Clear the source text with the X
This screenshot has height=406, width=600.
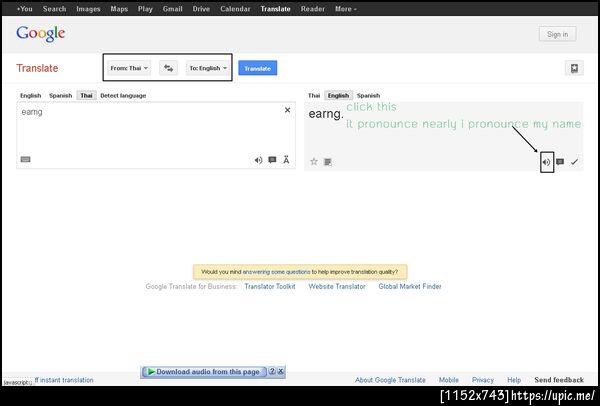click(287, 110)
